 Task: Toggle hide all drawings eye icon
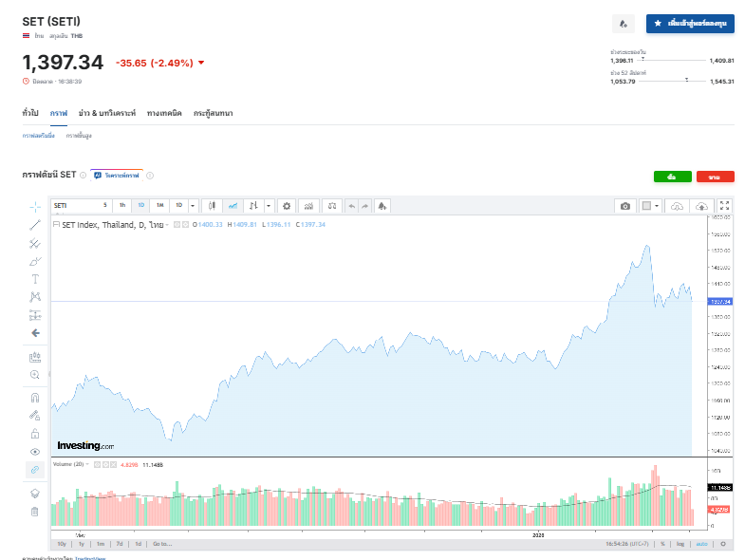35,452
